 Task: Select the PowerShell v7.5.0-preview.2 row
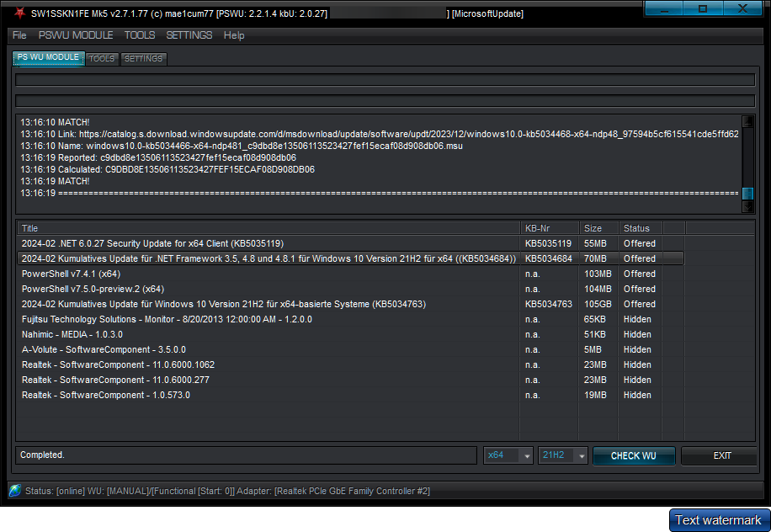click(351, 289)
